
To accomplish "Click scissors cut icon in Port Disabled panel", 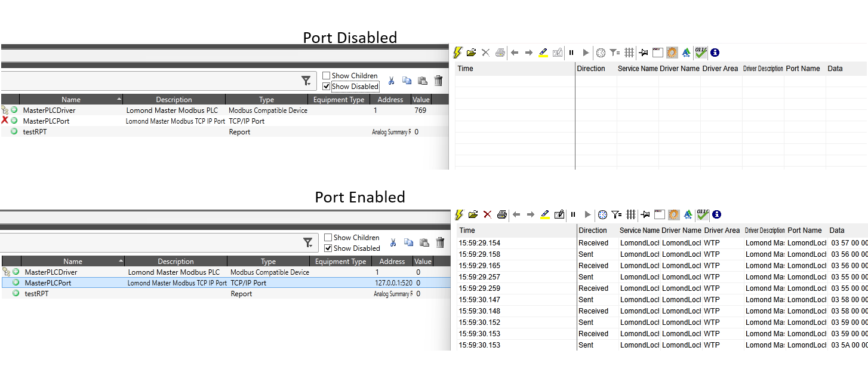I will click(392, 81).
